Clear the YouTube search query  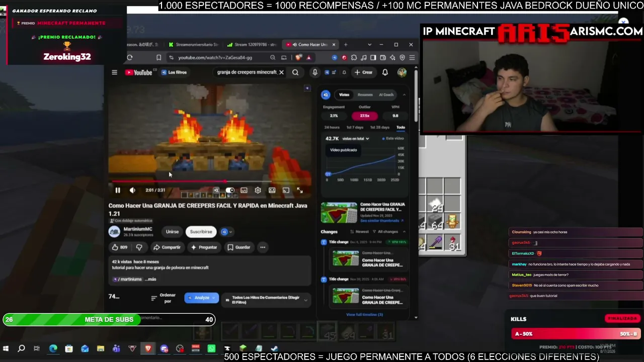281,72
